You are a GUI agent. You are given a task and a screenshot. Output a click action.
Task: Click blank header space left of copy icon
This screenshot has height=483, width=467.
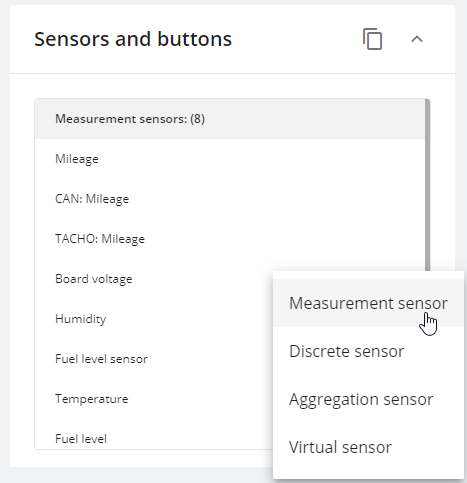click(297, 39)
